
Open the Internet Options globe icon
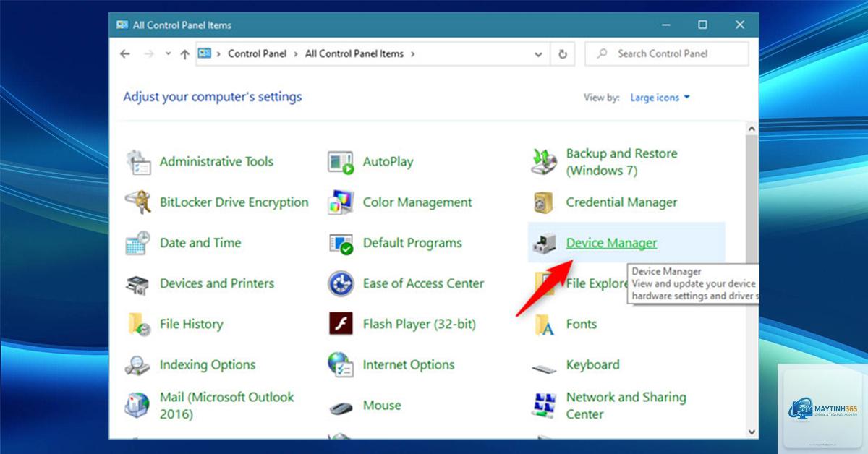click(341, 364)
